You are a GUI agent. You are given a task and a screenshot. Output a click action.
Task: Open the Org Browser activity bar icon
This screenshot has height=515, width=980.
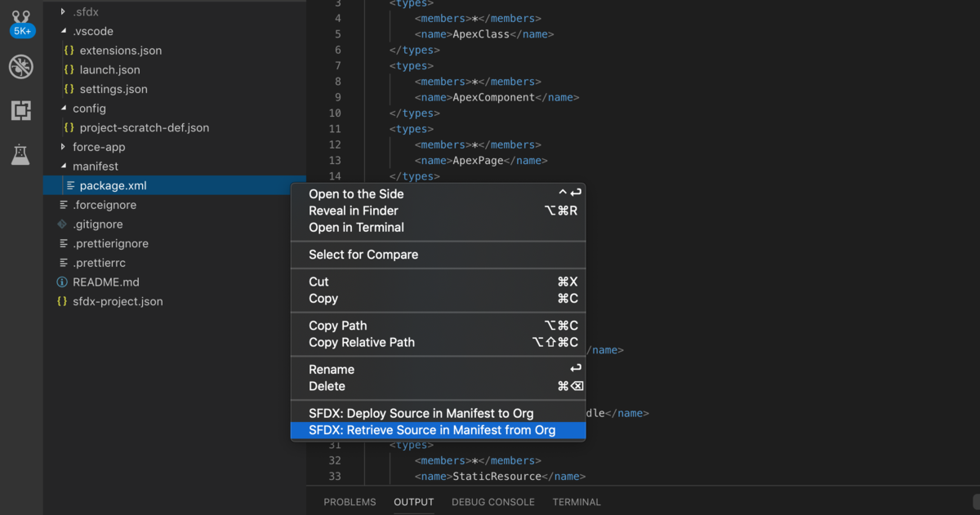pyautogui.click(x=21, y=111)
